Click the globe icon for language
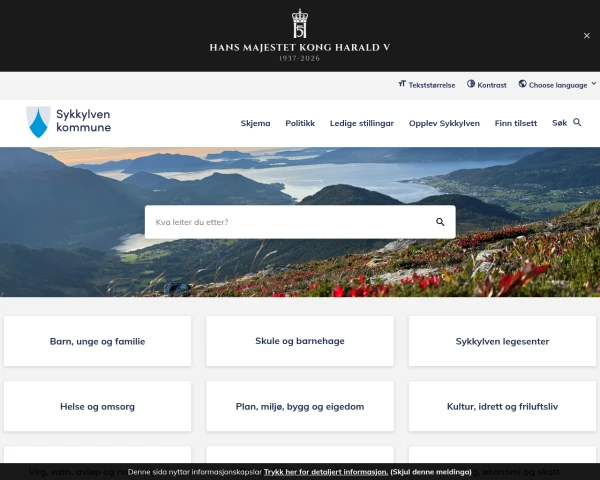Viewport: 600px width, 480px height. [x=522, y=83]
